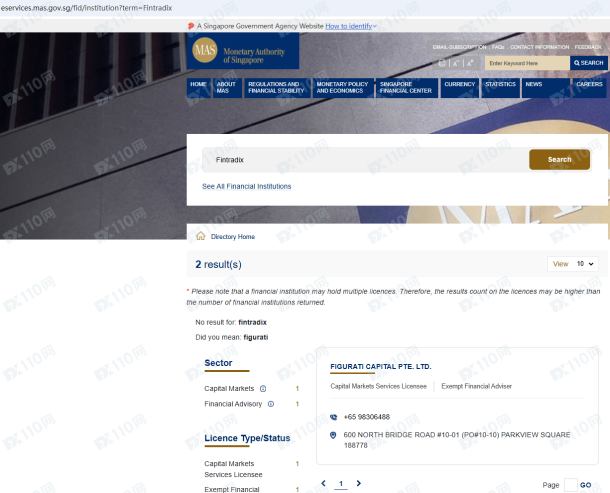Image resolution: width=610 pixels, height=493 pixels.
Task: Open Regulations and Financial Stability menu
Action: tap(275, 88)
